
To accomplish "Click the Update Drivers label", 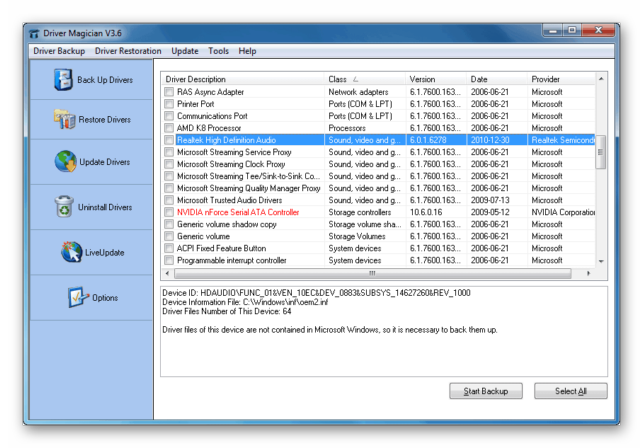I will [105, 162].
